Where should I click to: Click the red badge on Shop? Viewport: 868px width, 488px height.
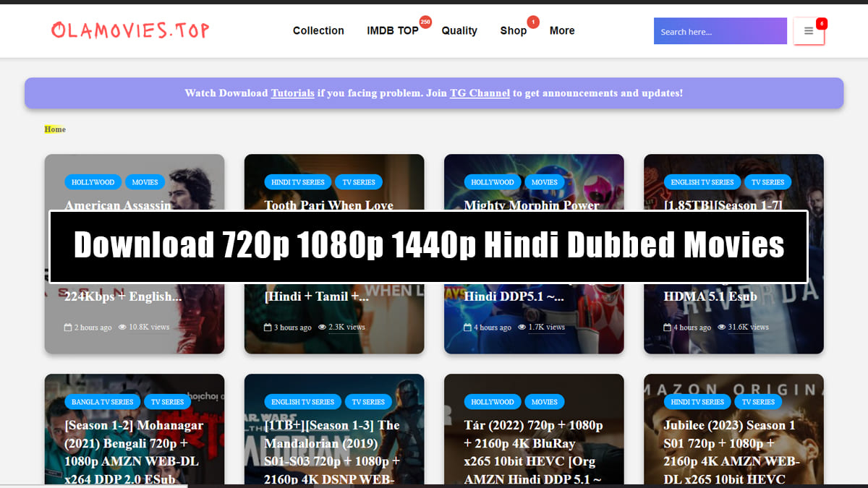pyautogui.click(x=533, y=22)
